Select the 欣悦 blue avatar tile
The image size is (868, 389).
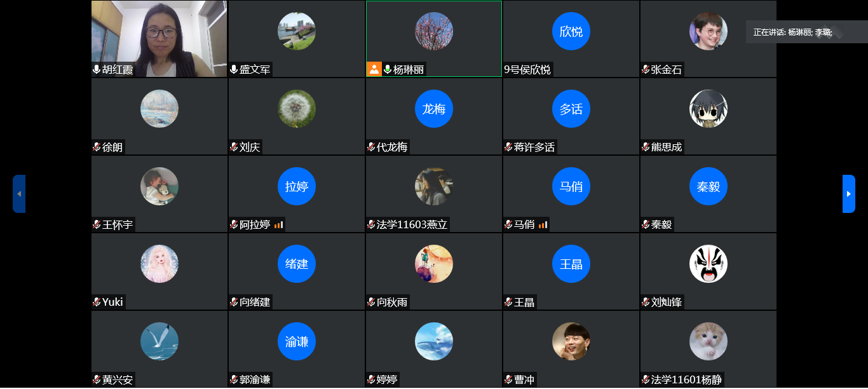(571, 31)
